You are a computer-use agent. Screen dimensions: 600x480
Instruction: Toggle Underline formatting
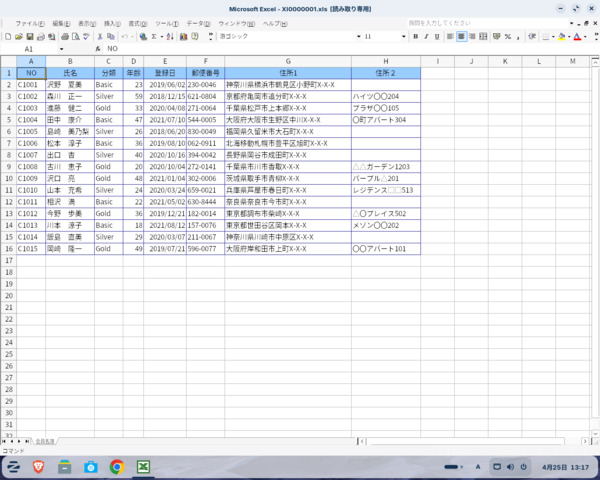437,37
